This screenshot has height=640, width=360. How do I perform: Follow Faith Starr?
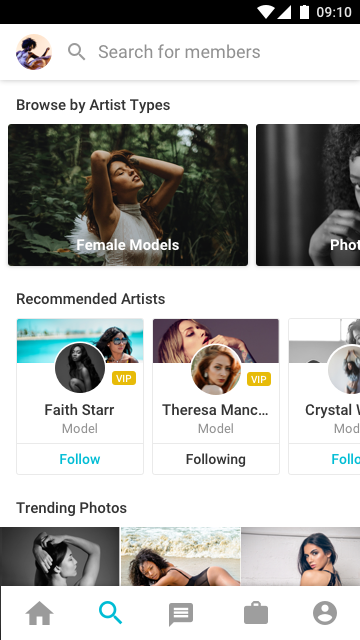point(80,459)
